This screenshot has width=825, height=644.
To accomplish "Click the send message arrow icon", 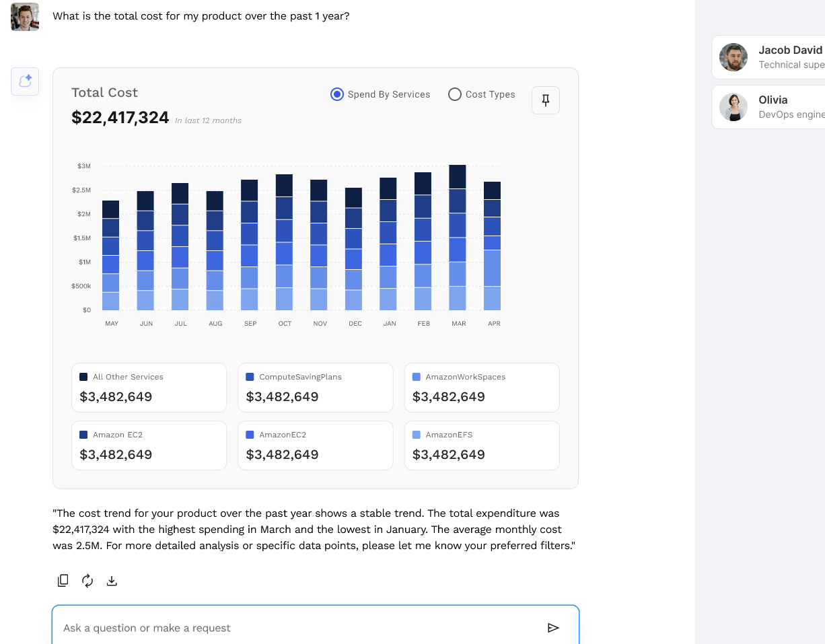I will (x=553, y=628).
